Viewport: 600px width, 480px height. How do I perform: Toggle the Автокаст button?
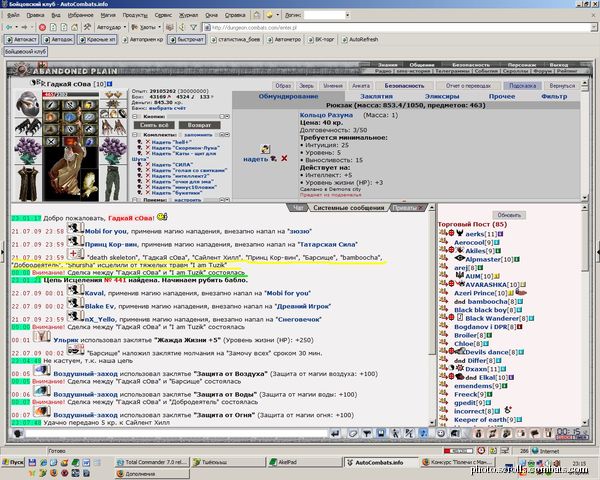[21, 39]
